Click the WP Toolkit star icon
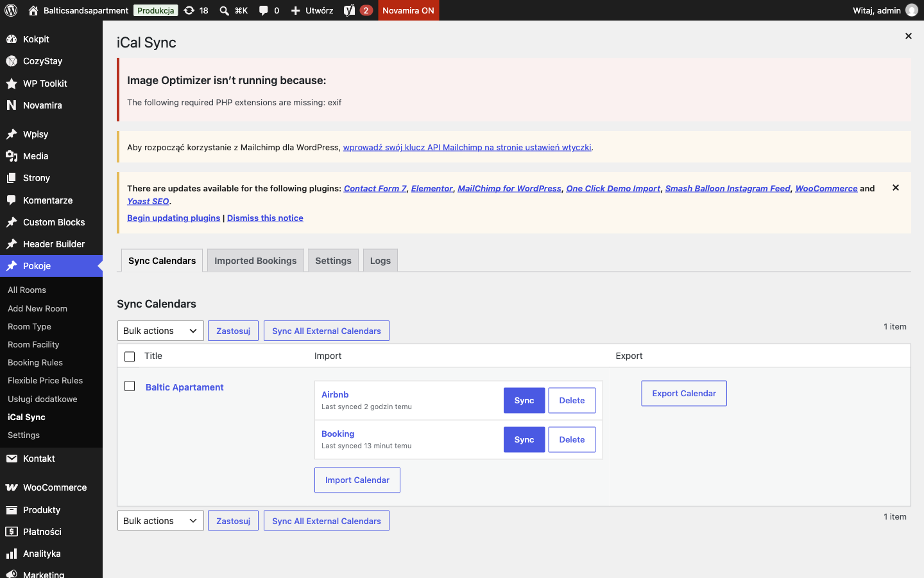This screenshot has width=924, height=578. 12,83
